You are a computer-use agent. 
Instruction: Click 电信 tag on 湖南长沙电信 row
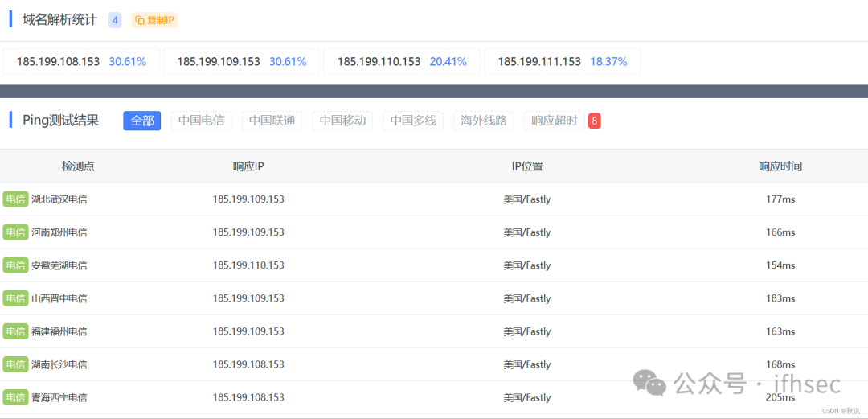click(x=15, y=364)
